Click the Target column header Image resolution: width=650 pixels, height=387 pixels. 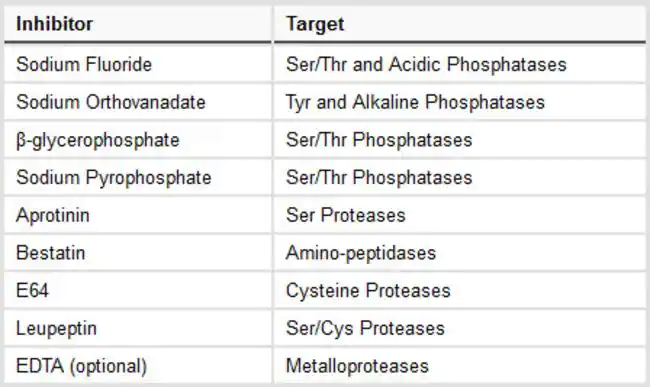460,24
